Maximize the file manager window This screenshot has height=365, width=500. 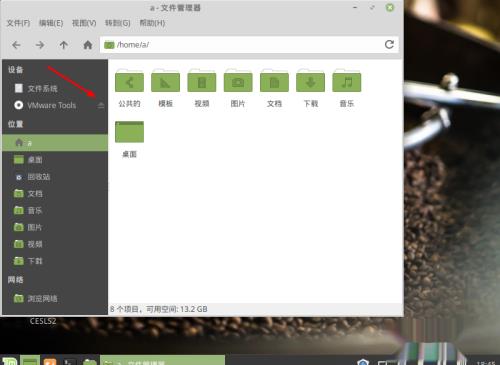pyautogui.click(x=372, y=7)
